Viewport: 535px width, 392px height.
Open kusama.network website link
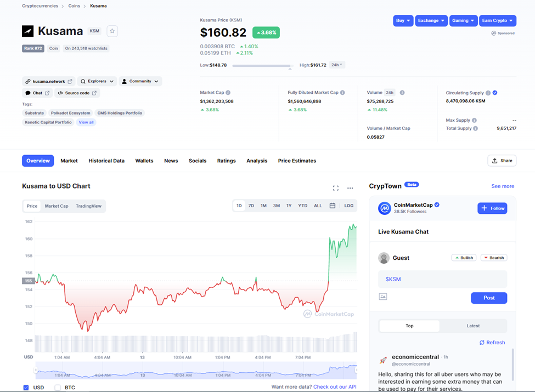tap(49, 82)
